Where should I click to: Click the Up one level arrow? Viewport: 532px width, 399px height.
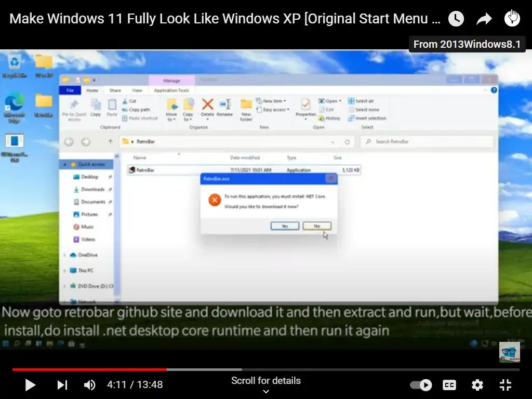click(110, 141)
